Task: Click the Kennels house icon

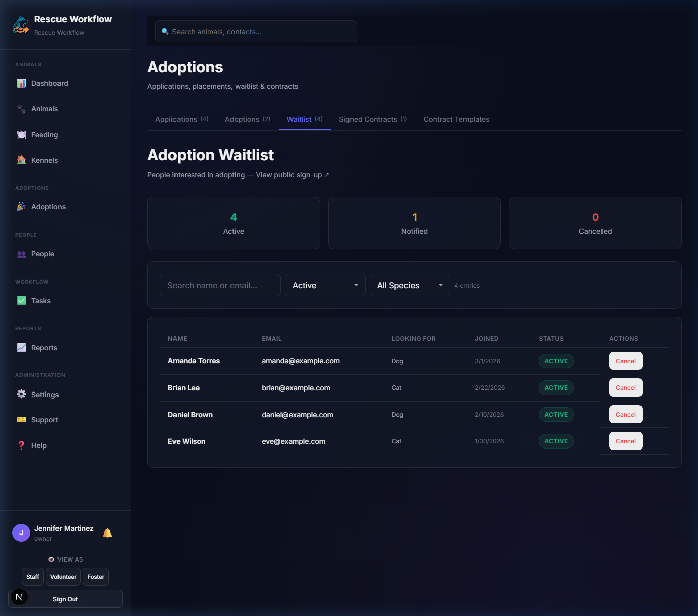Action: tap(21, 160)
